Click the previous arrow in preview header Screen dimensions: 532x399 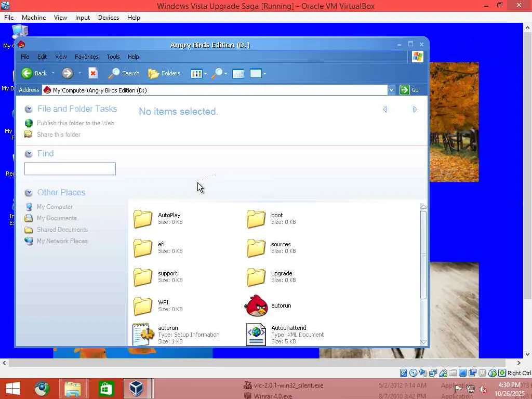385,109
